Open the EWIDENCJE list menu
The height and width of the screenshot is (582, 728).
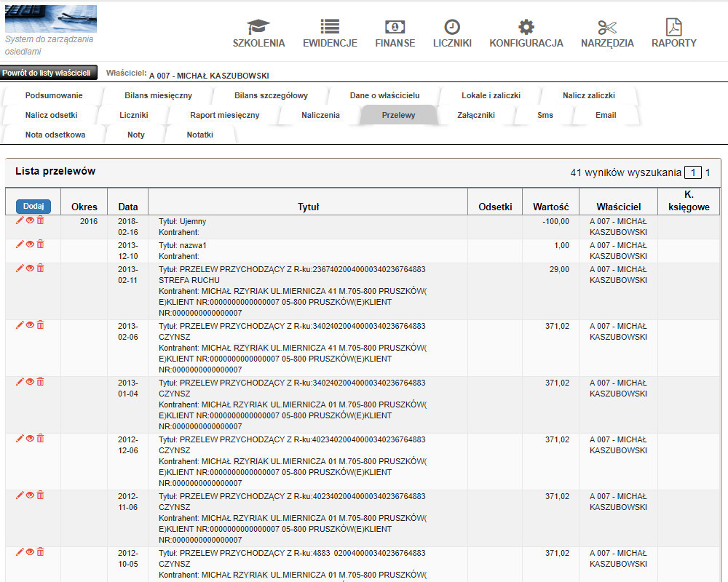pyautogui.click(x=330, y=33)
